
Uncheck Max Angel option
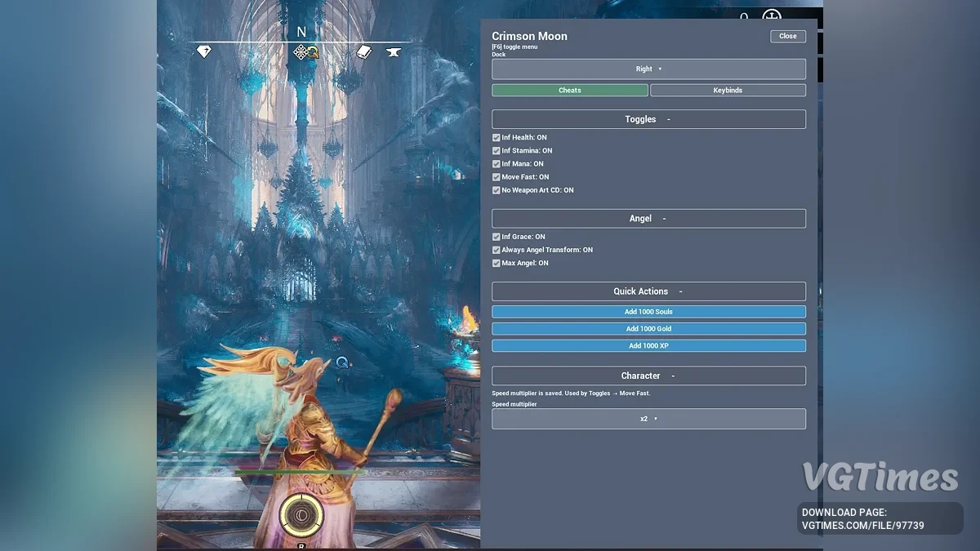point(496,263)
